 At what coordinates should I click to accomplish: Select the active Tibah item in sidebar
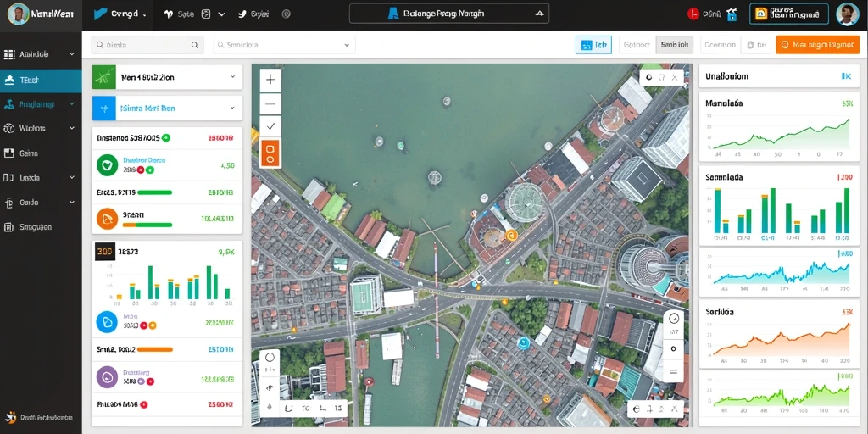click(x=41, y=81)
